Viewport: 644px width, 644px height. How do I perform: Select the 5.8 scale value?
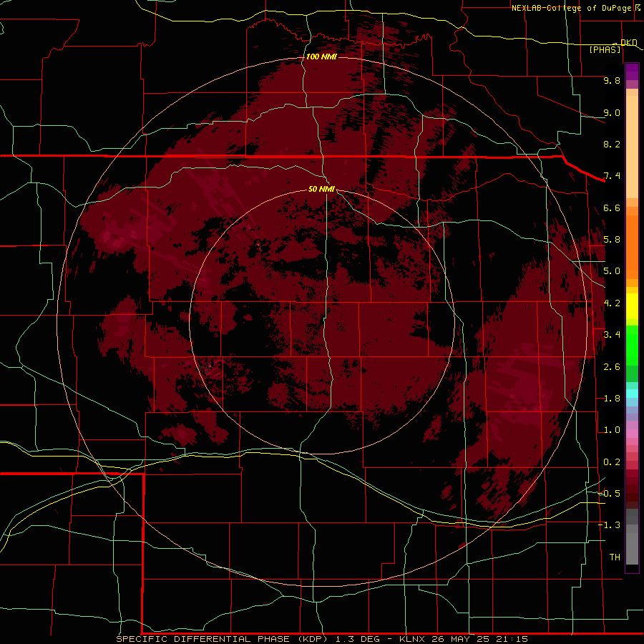tap(612, 240)
